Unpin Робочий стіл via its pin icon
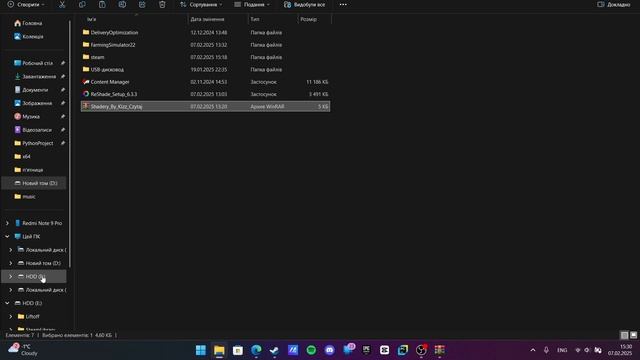 [x=62, y=63]
